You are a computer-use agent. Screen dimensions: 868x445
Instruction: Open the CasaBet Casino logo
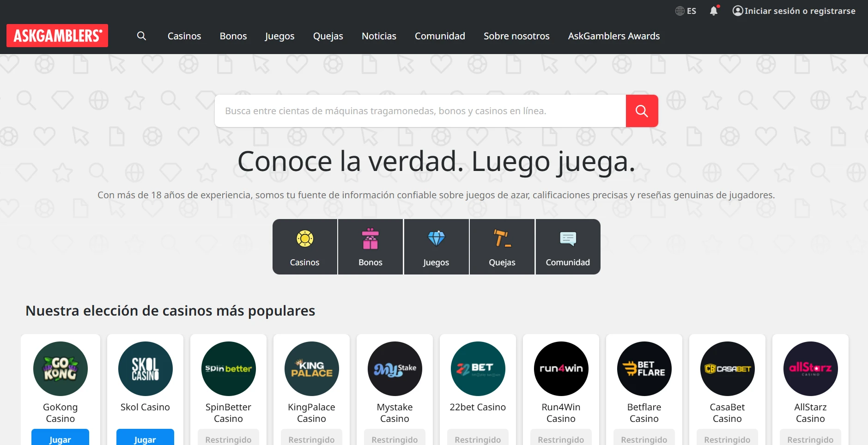[728, 369]
